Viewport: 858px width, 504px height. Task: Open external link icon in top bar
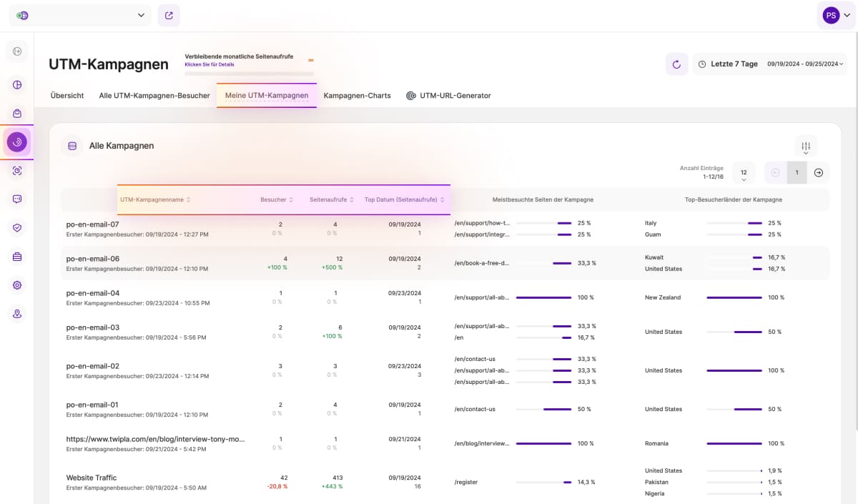pos(169,15)
